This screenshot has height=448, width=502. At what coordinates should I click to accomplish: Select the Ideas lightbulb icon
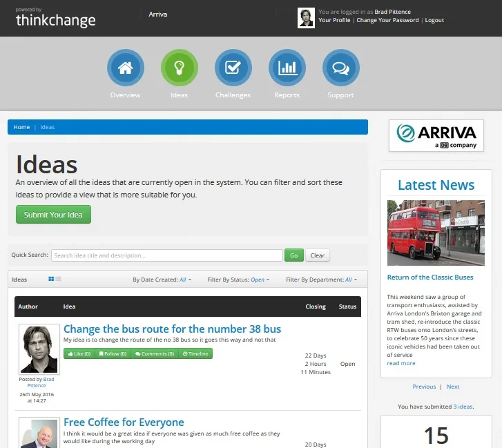coord(180,68)
